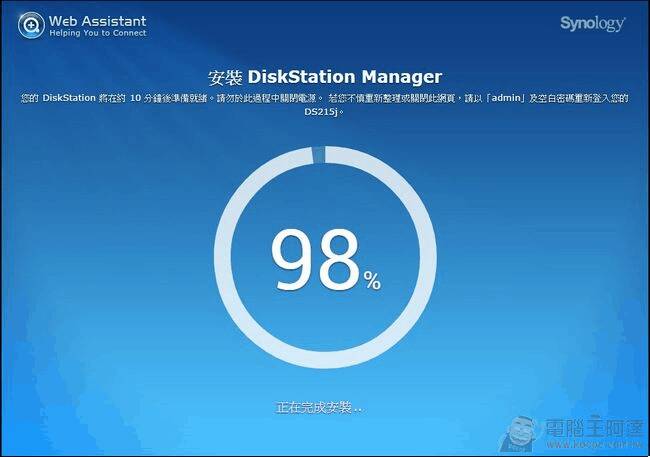Click the 'Helping You to Connect' tagline
Viewport: 650px width, 457px height.
point(98,33)
